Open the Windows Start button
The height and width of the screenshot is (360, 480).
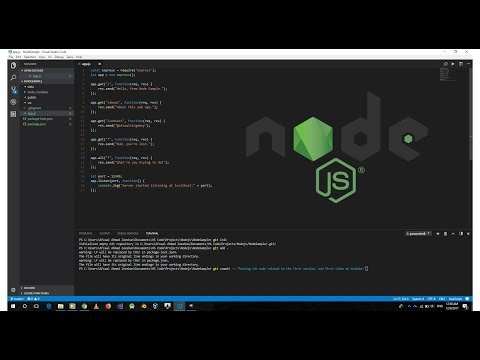coord(13,306)
